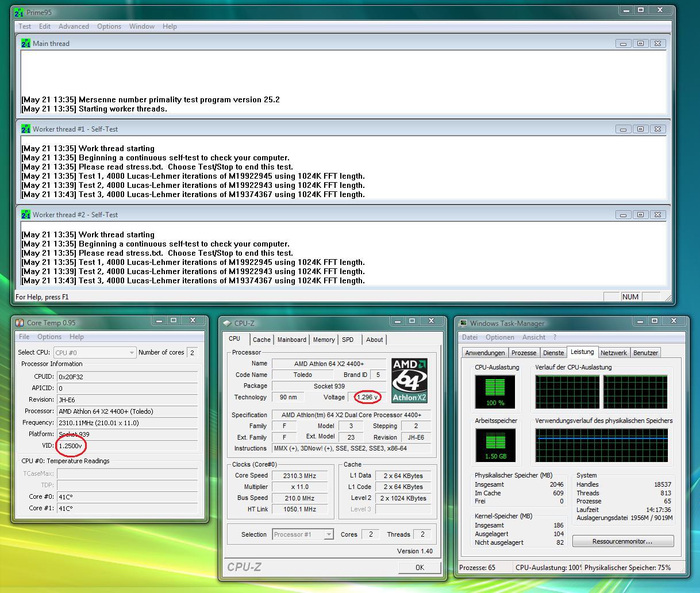Click the CPU-Z title bar icon

coord(228,324)
